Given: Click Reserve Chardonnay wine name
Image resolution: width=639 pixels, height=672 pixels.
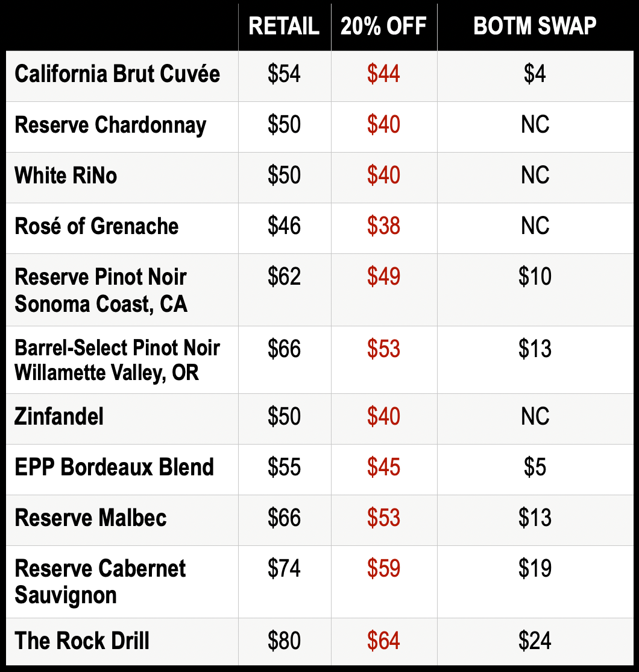Looking at the screenshot, I should coord(110,125).
